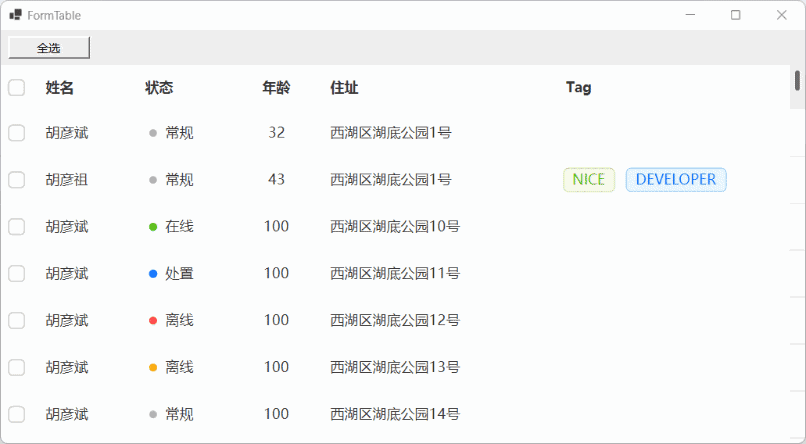Click the orange 离线 status dot
The image size is (806, 444).
point(153,368)
